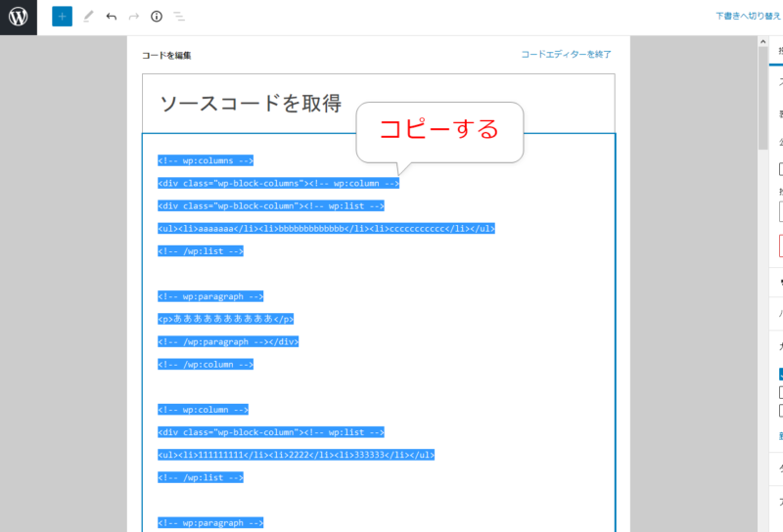This screenshot has width=783, height=532.
Task: Click the line <!-- /wp:column -->
Action: click(x=206, y=365)
